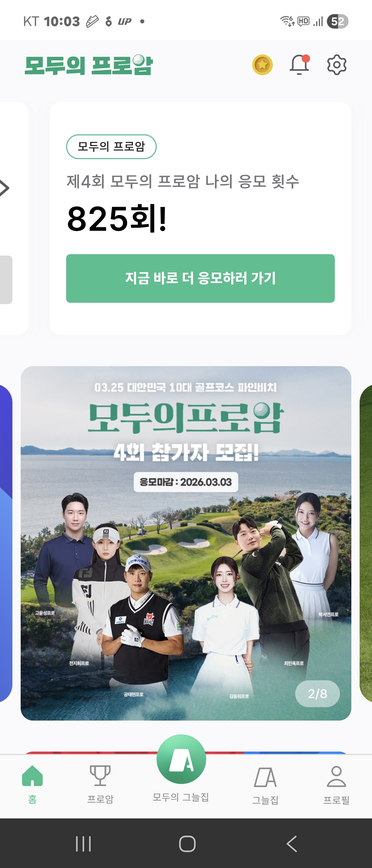Open the 그늘집 tab icon
Viewport: 372px width, 868px height.
click(265, 777)
